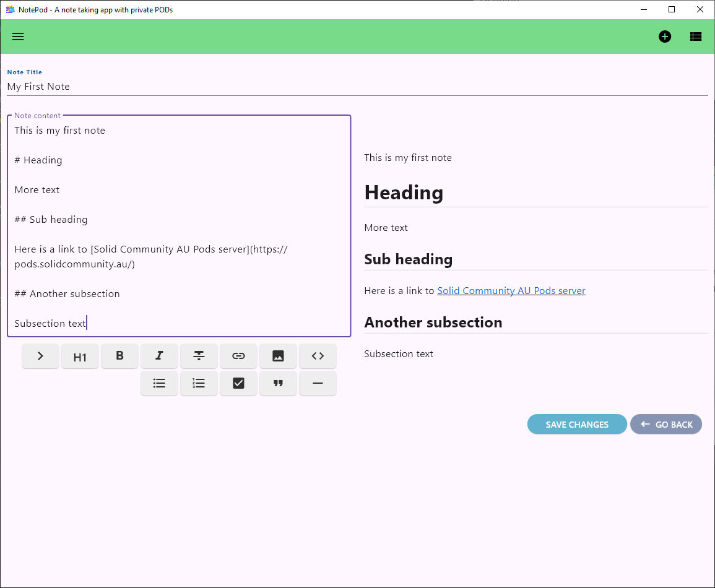Screen dimensions: 715x588
Task: Insert a blockquote
Action: click(278, 383)
